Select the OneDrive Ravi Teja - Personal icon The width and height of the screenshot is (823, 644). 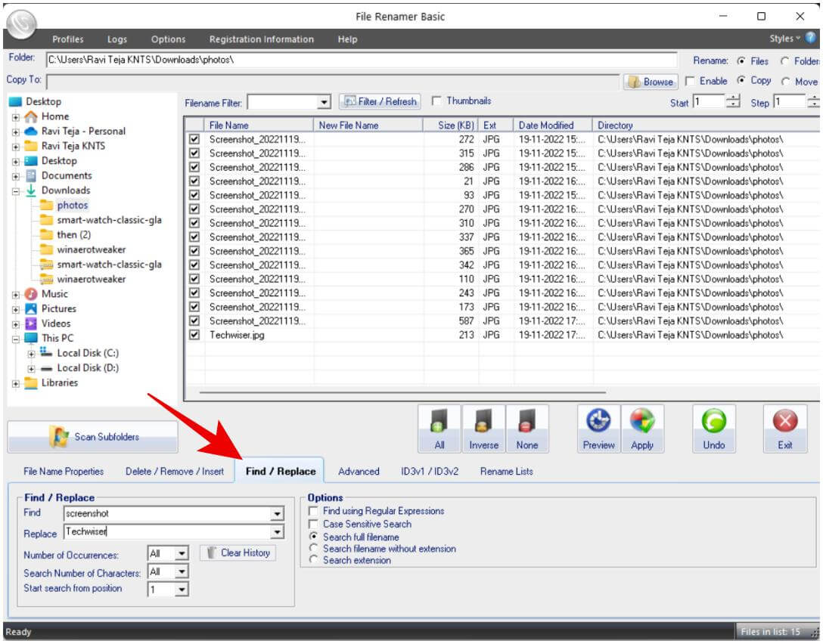[x=31, y=131]
